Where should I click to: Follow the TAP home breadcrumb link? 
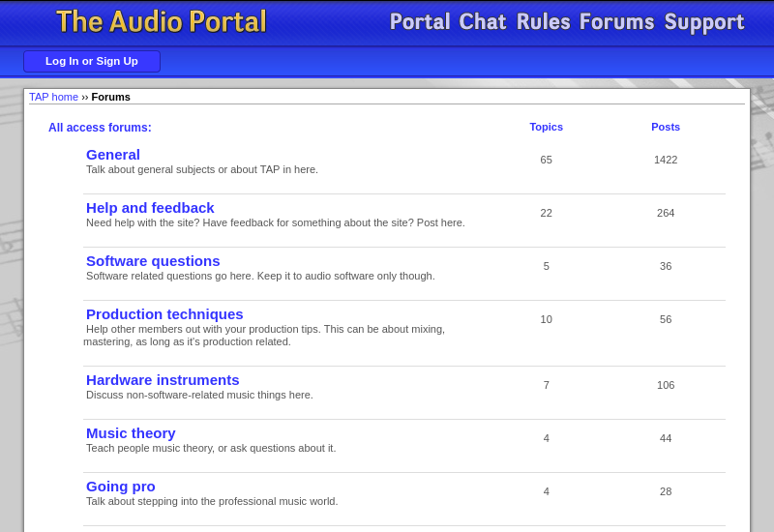click(53, 97)
